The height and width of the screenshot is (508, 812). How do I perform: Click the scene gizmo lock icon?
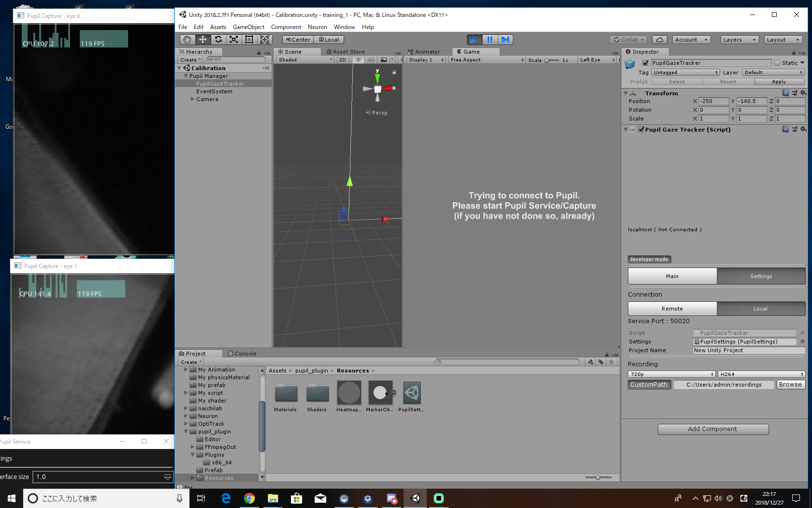(394, 72)
